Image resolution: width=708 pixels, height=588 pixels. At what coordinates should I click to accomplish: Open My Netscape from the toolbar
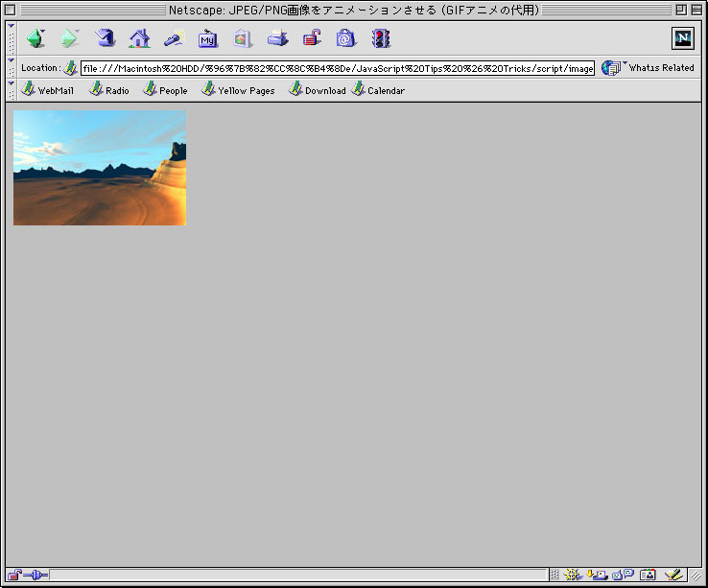pyautogui.click(x=208, y=38)
